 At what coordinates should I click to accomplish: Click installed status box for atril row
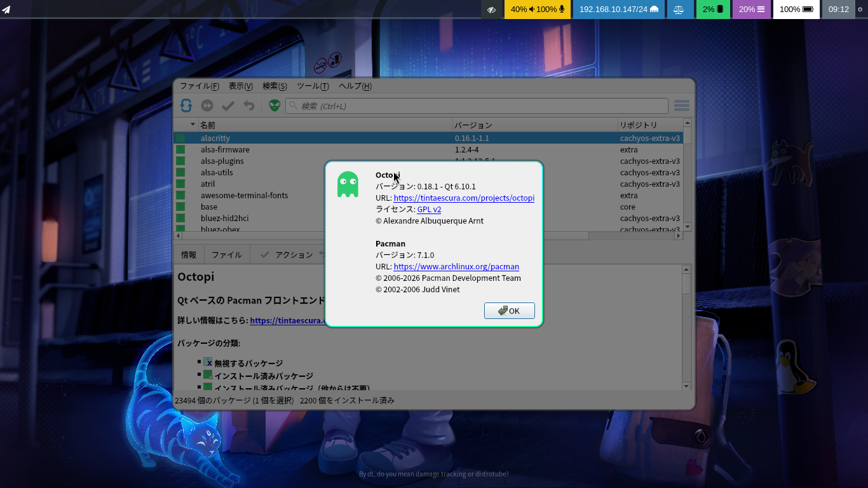point(180,184)
